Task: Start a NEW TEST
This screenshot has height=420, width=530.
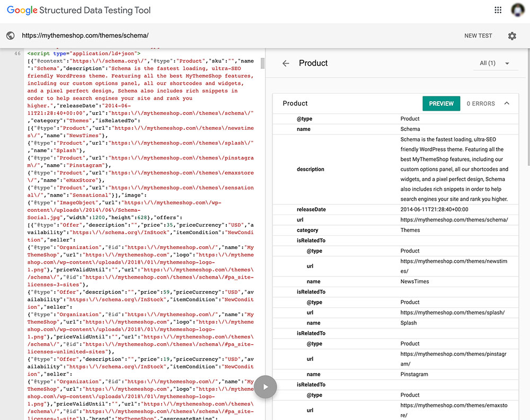Action: [478, 36]
